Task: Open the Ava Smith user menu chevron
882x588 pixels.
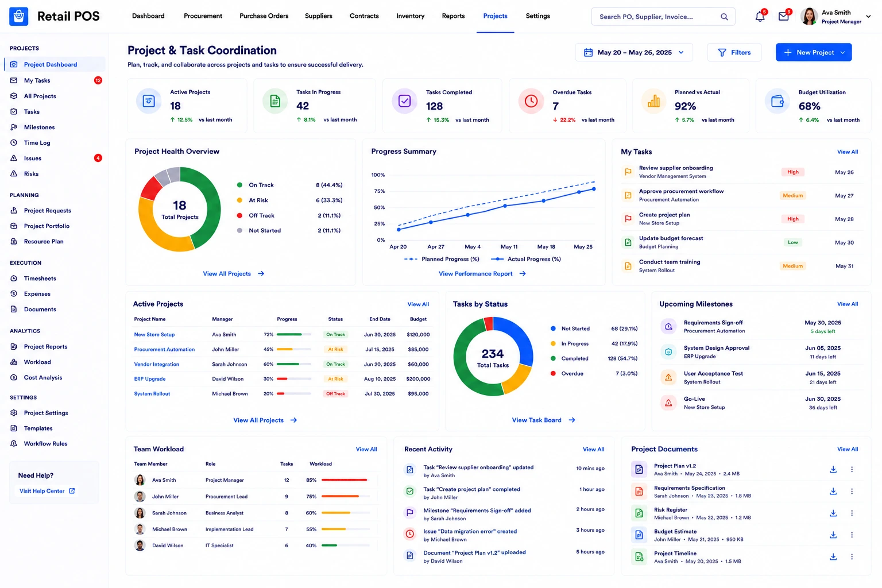Action: (x=868, y=17)
